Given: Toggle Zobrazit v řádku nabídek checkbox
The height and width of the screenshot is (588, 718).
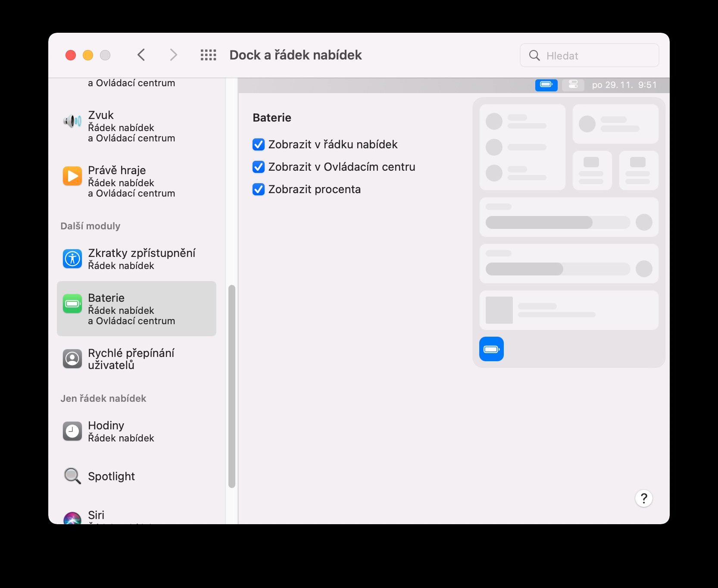Looking at the screenshot, I should 259,144.
